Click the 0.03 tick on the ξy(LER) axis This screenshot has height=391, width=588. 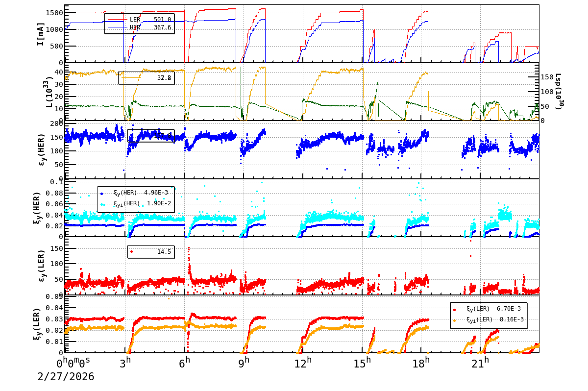(54, 319)
